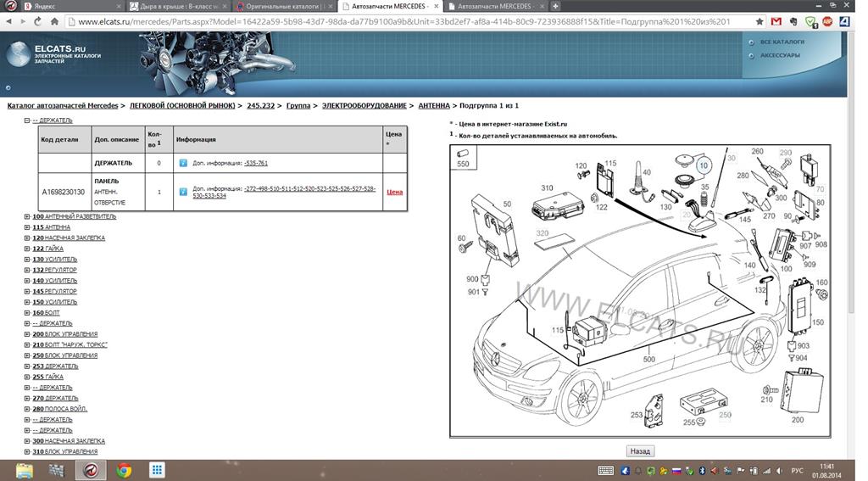Expand the 200 БЛОК УПРАВЛЕНИЯ node

tap(27, 334)
